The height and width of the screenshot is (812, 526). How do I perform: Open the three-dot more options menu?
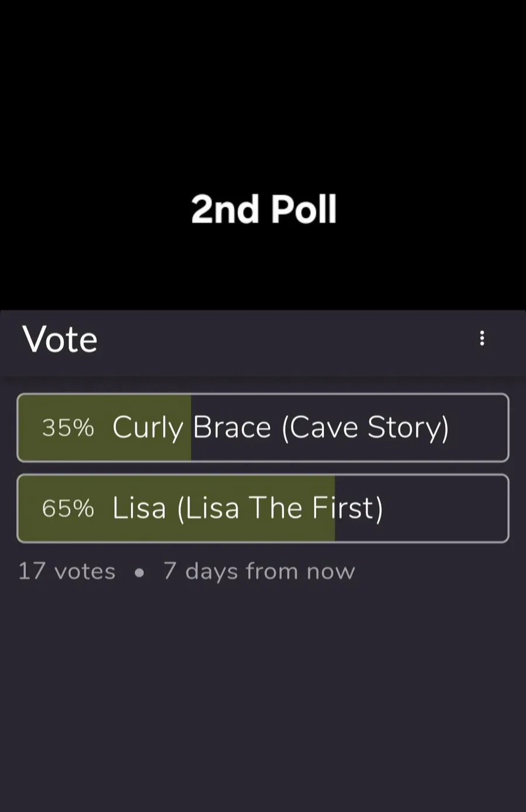482,338
